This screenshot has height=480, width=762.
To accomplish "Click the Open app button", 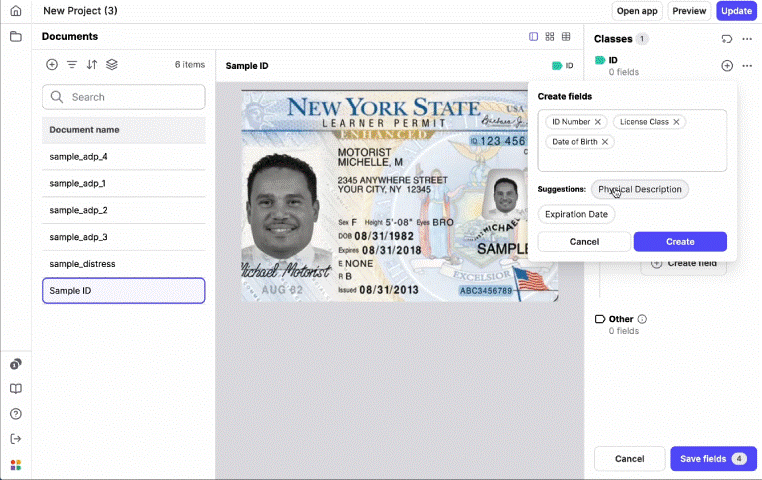I will point(637,11).
